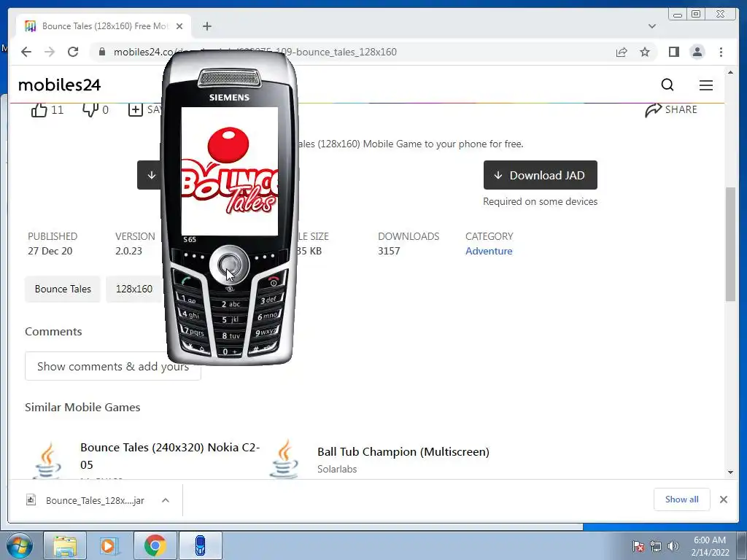Image resolution: width=747 pixels, height=560 pixels.
Task: Dislike the game with thumbs down
Action: [90, 109]
